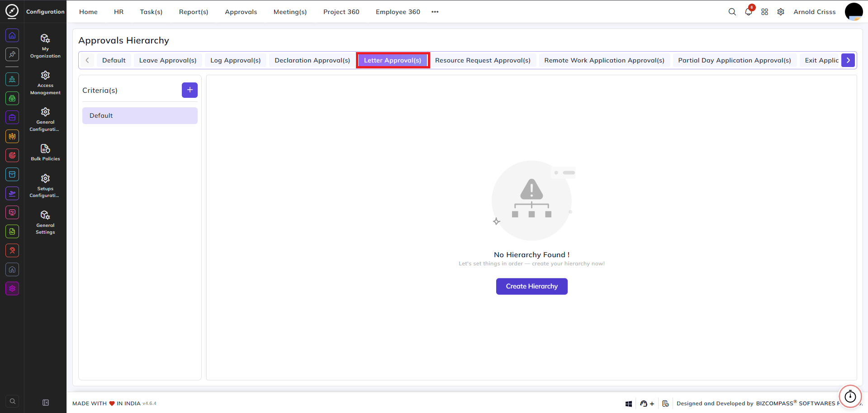The height and width of the screenshot is (413, 868).
Task: Open the home icon in the left rail
Action: pyautogui.click(x=12, y=35)
